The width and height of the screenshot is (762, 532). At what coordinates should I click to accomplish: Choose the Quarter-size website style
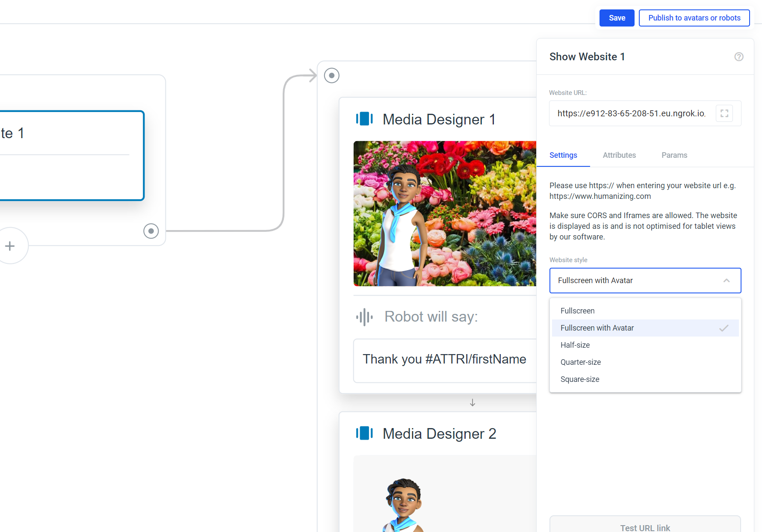tap(645, 362)
